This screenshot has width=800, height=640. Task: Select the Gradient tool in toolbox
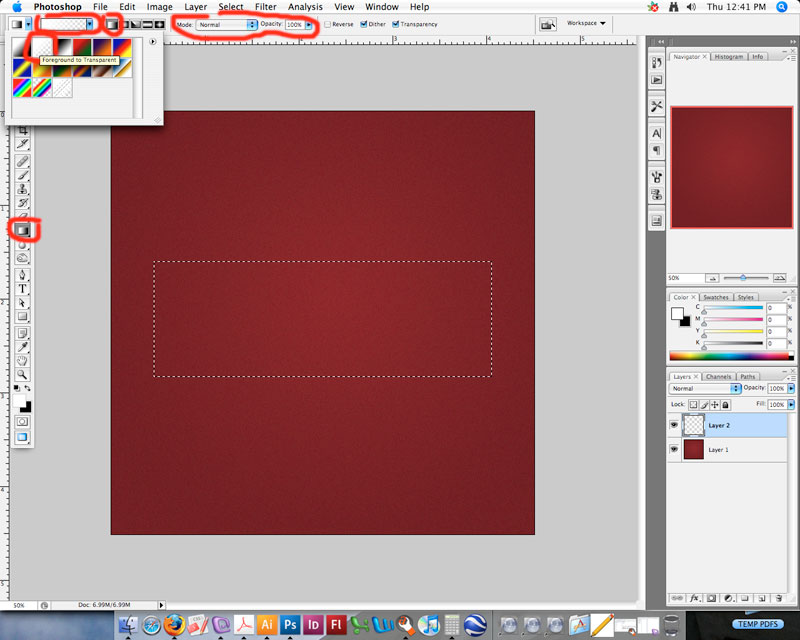pos(22,230)
